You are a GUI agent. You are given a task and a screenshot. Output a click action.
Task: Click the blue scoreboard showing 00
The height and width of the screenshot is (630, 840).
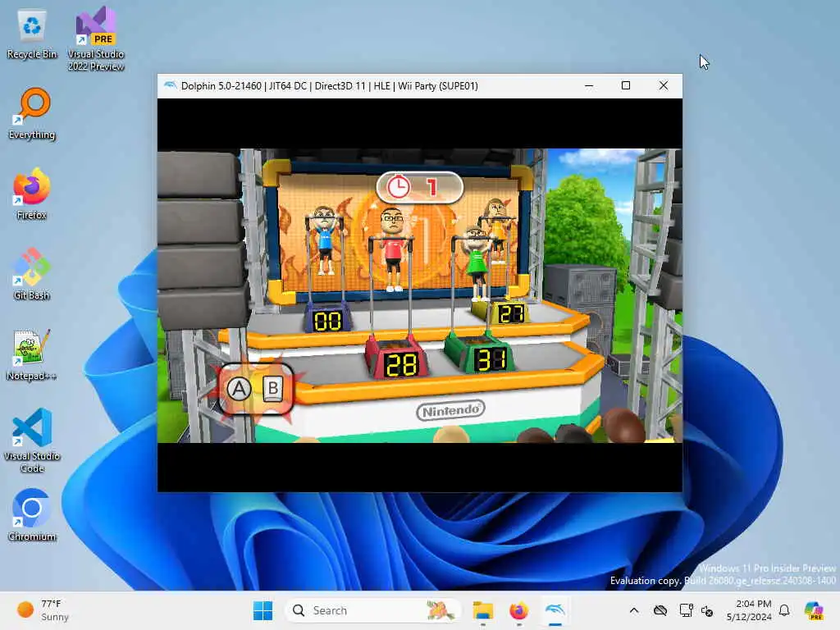(x=327, y=321)
